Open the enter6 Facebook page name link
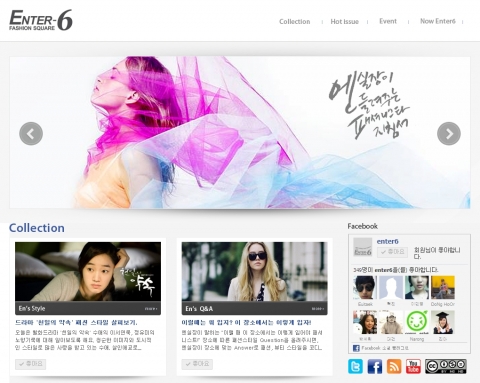The image size is (480, 383). click(x=387, y=241)
